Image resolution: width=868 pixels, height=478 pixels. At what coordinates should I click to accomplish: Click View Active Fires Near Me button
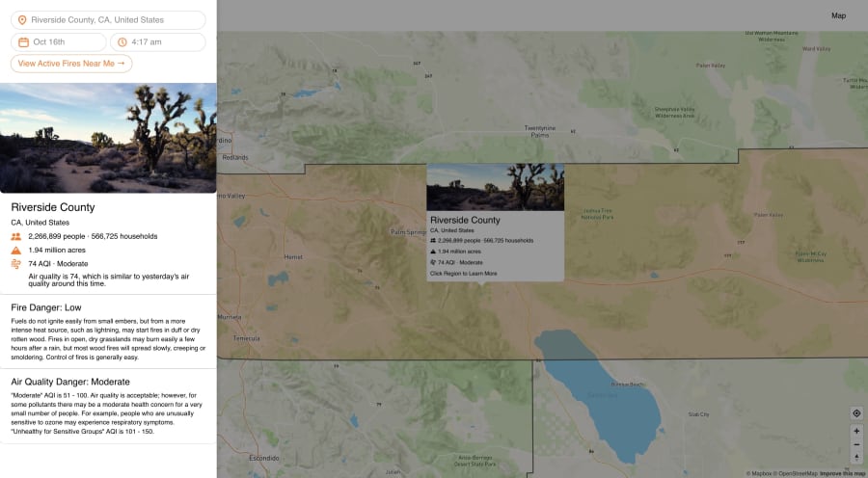point(71,64)
